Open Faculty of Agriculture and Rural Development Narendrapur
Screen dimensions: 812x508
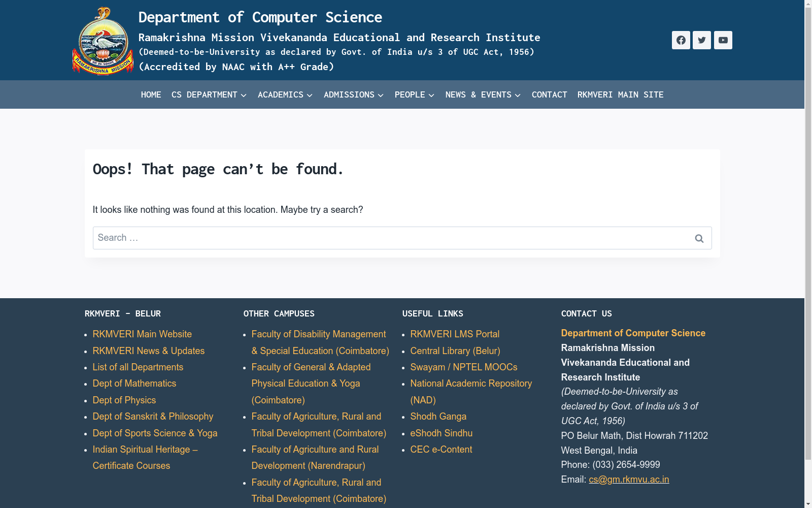315,458
